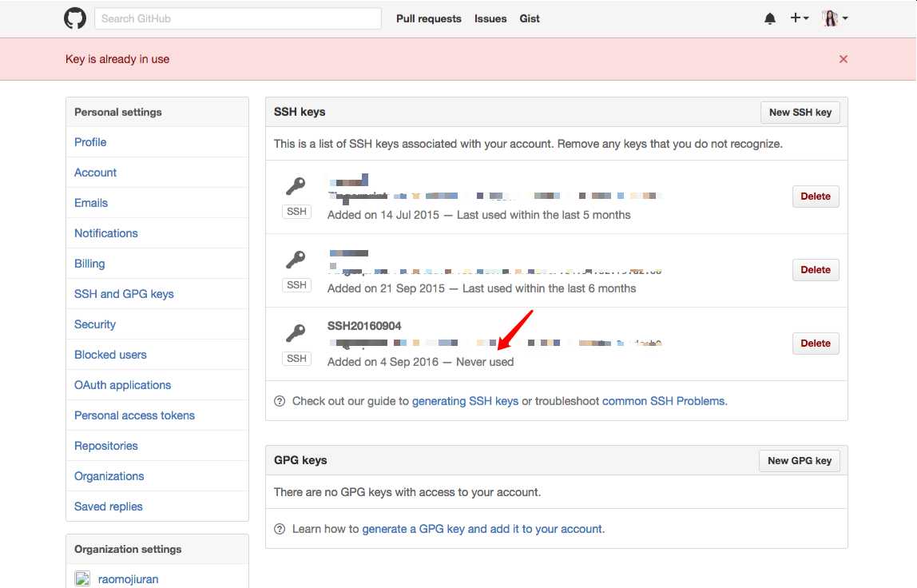917x588 pixels.
Task: Open Gist in top navigation
Action: [530, 18]
